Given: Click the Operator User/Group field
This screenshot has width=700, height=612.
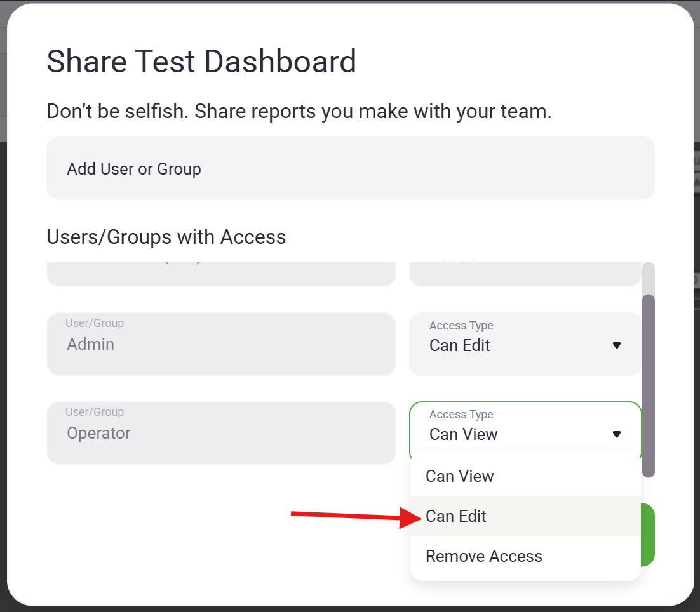Looking at the screenshot, I should 221,433.
